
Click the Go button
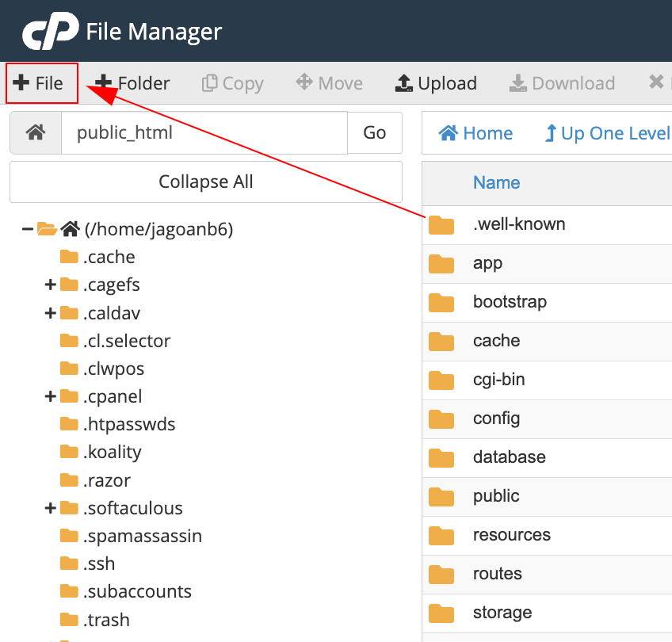click(x=375, y=133)
